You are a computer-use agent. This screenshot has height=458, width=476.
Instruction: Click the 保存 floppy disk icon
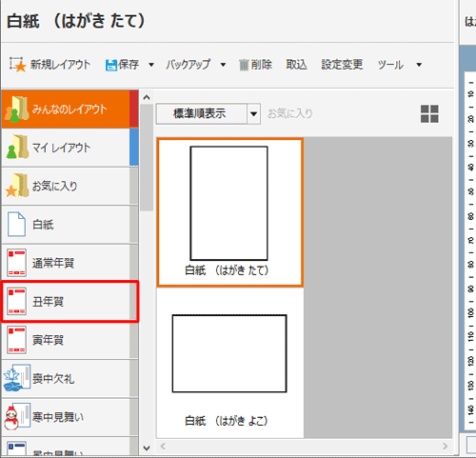111,65
